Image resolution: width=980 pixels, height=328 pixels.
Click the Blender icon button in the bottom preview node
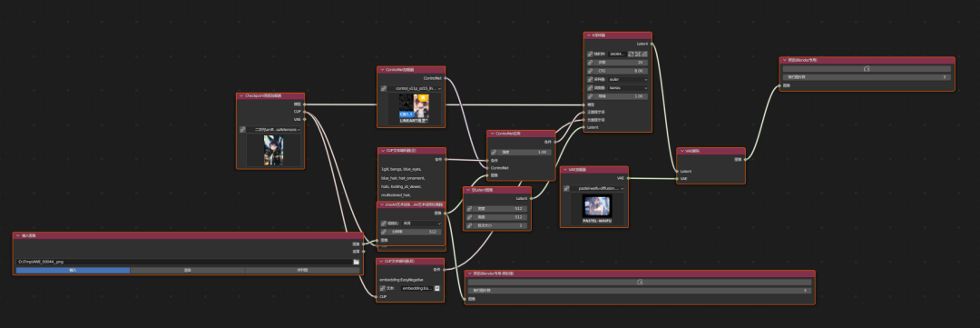(640, 283)
